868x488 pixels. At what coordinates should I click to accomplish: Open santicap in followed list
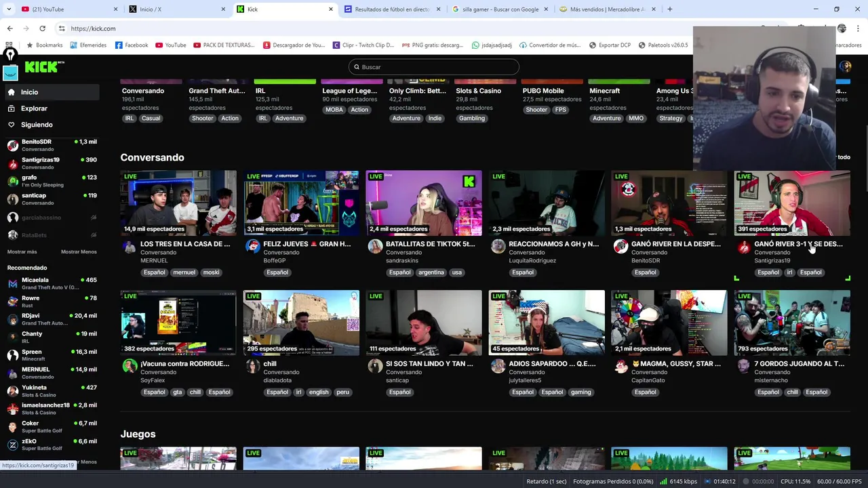(52, 199)
